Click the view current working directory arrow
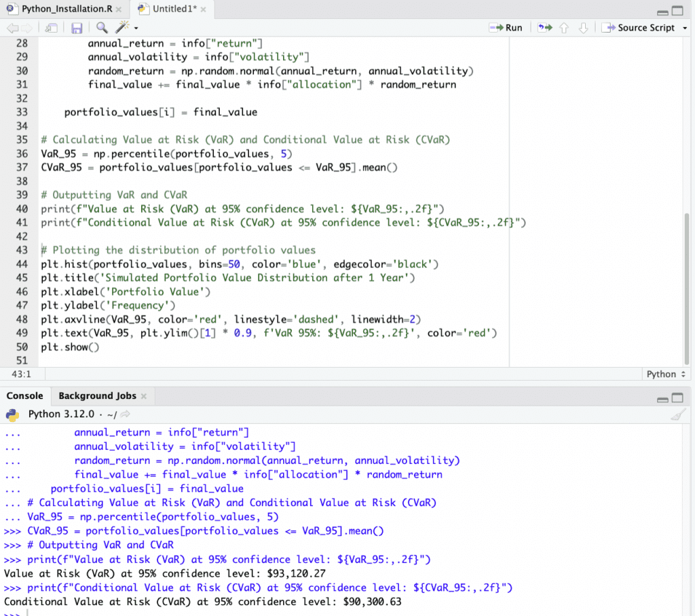Screen dimensions: 695x616 click(x=125, y=415)
